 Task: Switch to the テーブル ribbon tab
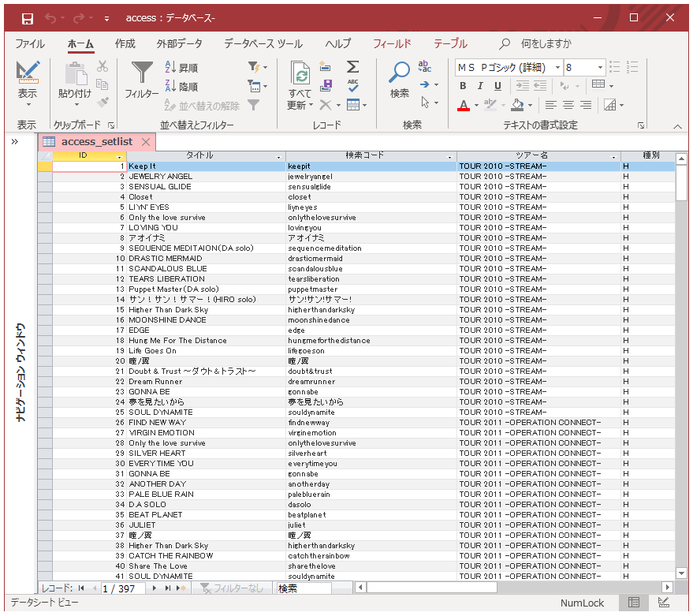[x=450, y=44]
